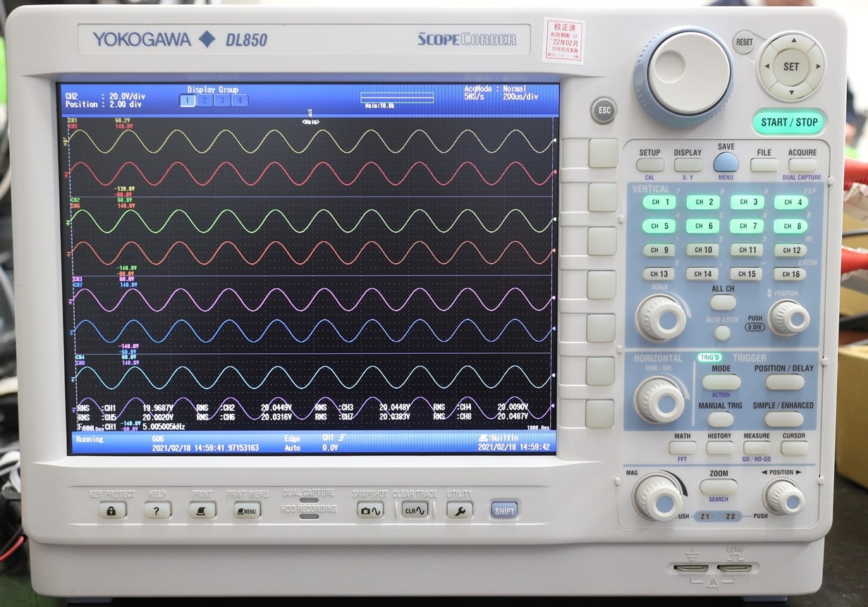The width and height of the screenshot is (868, 607).
Task: Push the vertical SCALE knob
Action: [x=661, y=318]
